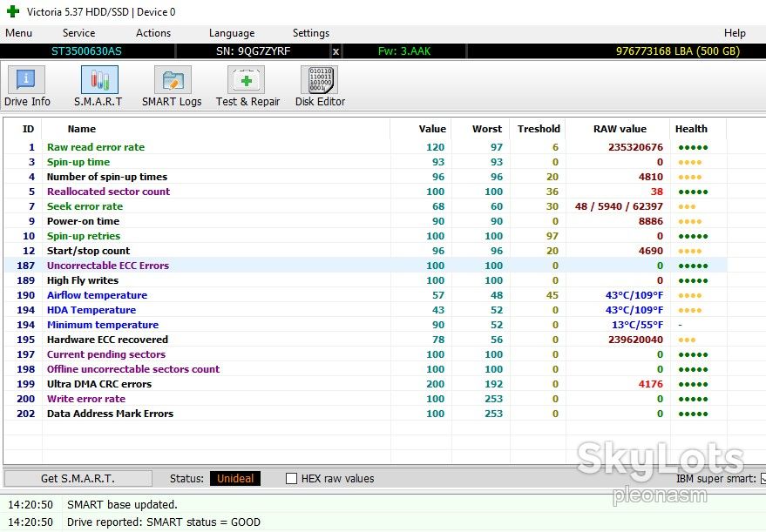766x532 pixels.
Task: Click the 976773168 LBA capacity label
Action: (678, 51)
